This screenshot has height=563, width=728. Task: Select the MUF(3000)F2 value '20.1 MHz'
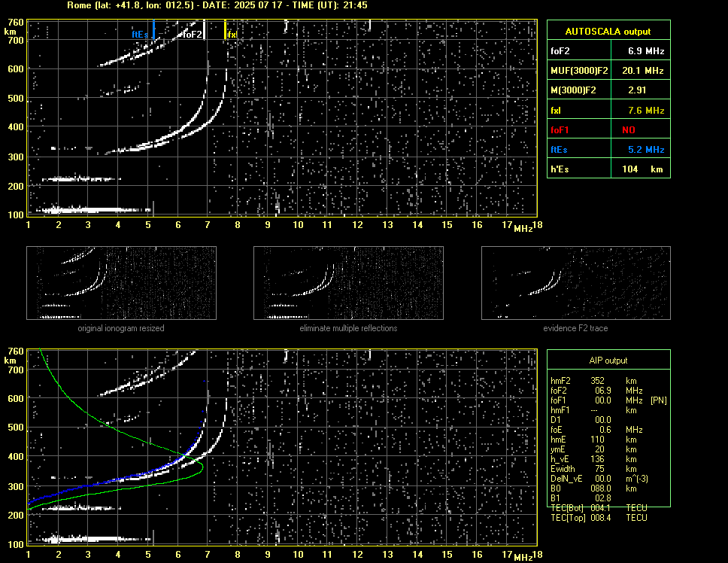point(643,71)
